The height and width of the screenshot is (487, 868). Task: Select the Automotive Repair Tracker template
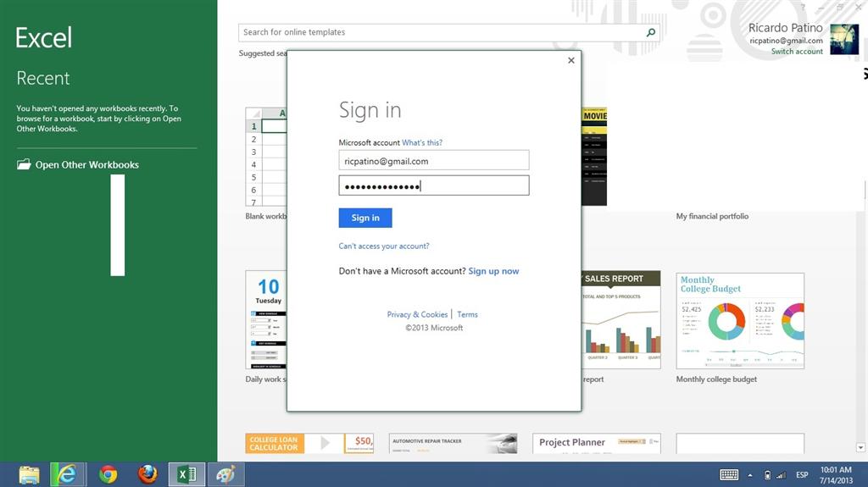coord(453,443)
